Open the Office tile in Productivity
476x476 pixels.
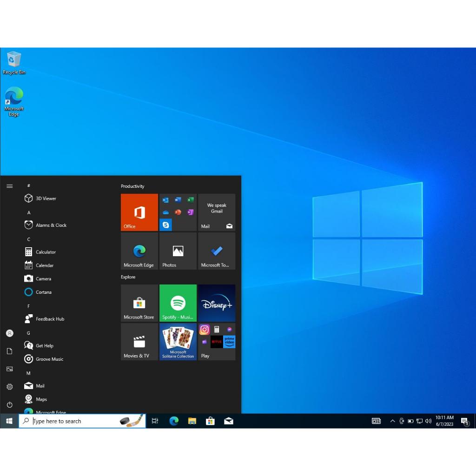point(139,212)
